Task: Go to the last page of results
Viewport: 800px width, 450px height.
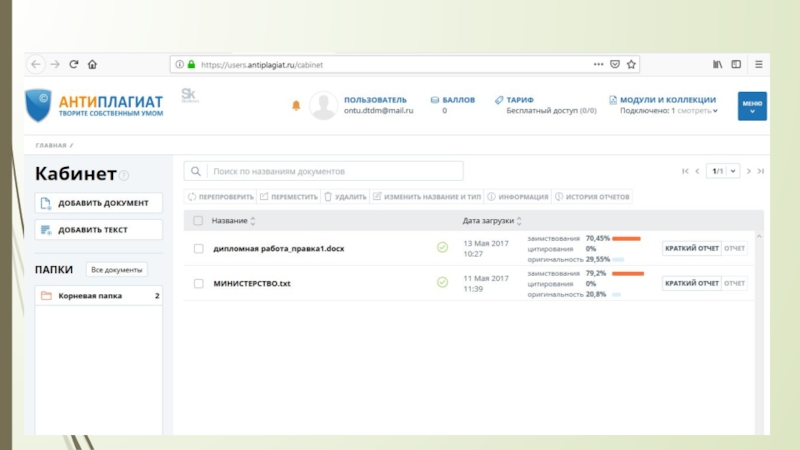Action: (x=763, y=171)
